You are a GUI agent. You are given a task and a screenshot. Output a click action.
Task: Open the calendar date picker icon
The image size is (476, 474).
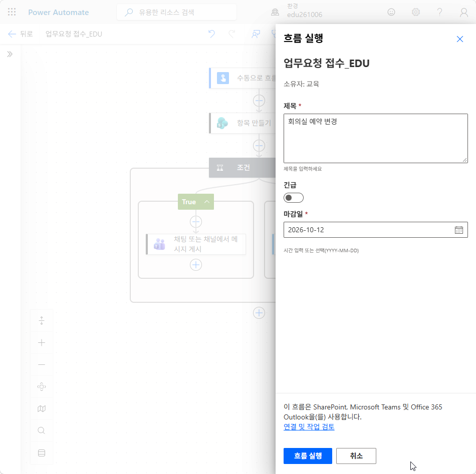point(458,230)
